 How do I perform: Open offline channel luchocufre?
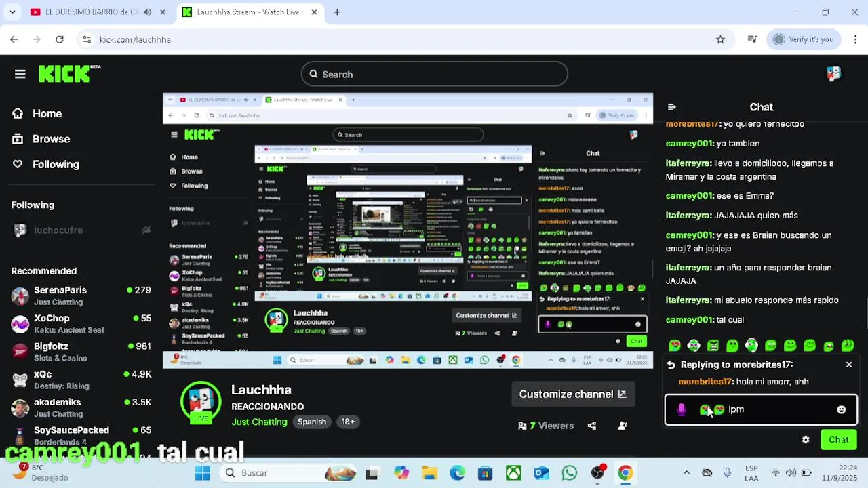(81, 230)
